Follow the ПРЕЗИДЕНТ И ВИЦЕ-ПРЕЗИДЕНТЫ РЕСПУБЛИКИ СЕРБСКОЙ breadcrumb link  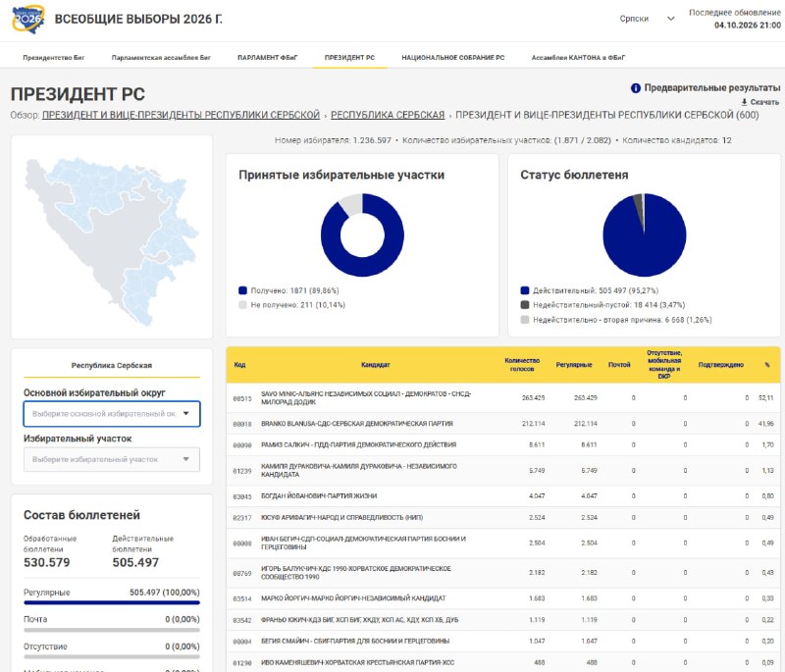pos(181,115)
